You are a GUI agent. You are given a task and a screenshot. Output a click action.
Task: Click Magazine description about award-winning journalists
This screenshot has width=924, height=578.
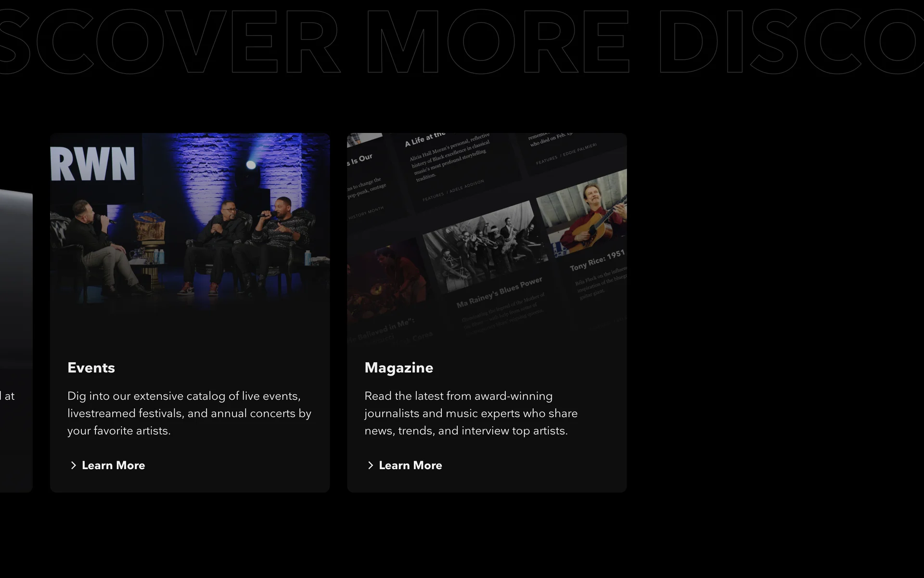(x=471, y=413)
